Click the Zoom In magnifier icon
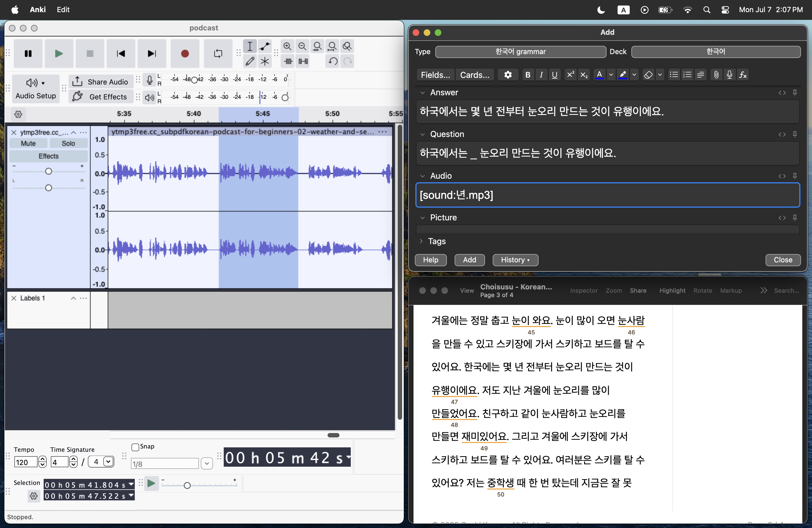Image resolution: width=812 pixels, height=528 pixels. (x=287, y=46)
